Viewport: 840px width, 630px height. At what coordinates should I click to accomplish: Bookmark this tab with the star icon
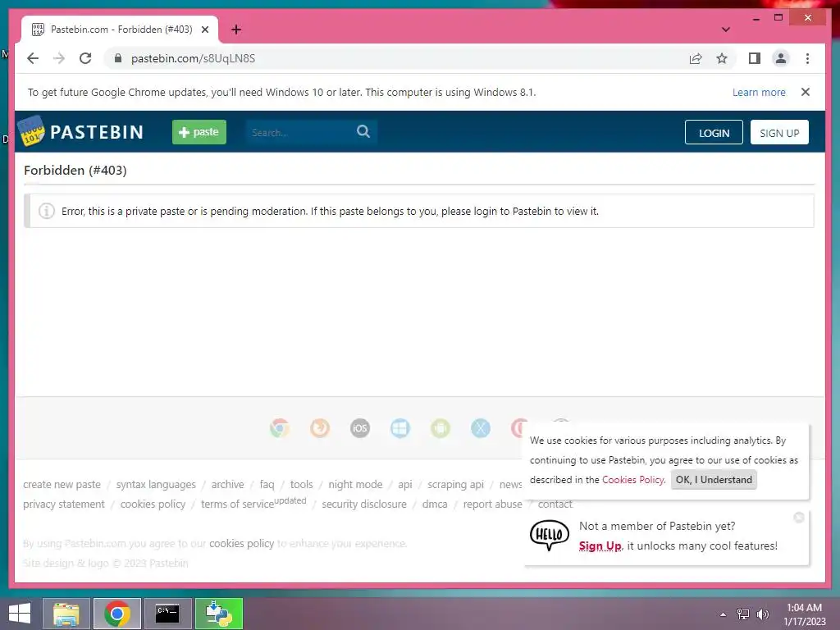[x=722, y=58]
